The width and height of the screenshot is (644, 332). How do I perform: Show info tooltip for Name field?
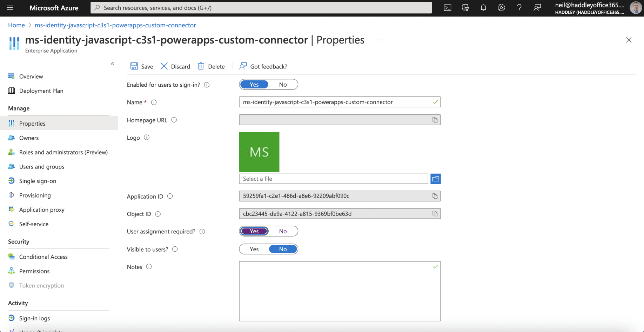pos(154,102)
